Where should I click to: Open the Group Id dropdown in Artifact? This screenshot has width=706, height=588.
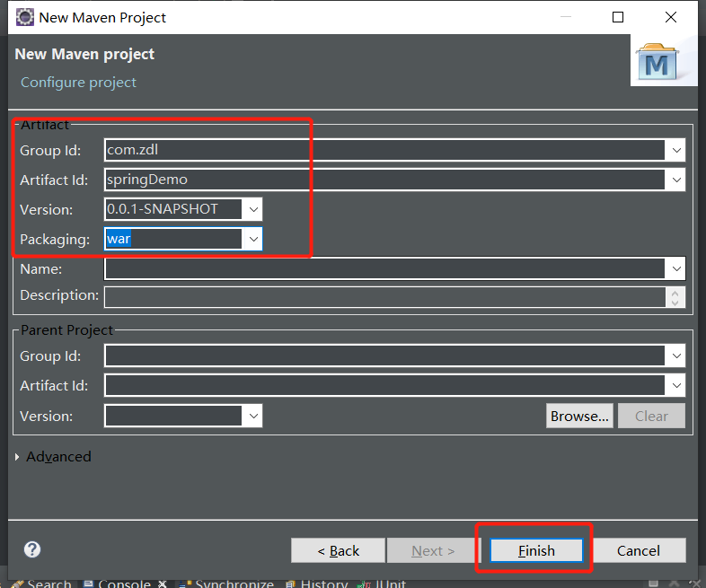676,150
